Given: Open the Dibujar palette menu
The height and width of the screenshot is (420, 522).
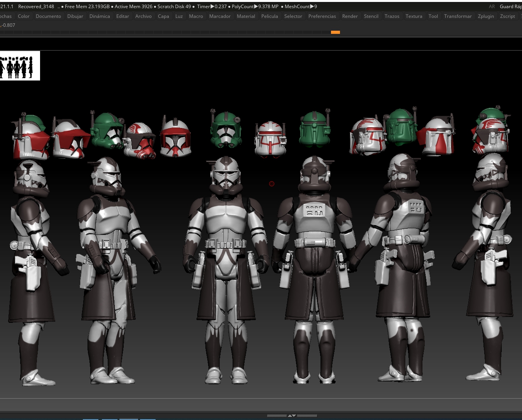Looking at the screenshot, I should click(75, 16).
